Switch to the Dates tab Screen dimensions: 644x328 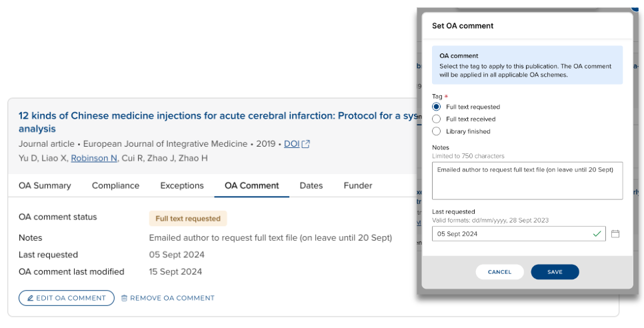(x=311, y=185)
